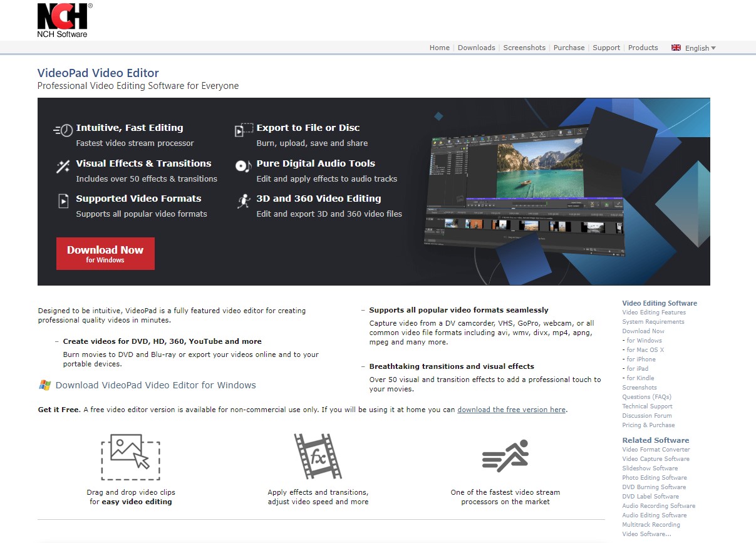Open the English language dropdown
The width and height of the screenshot is (756, 543).
coord(700,48)
